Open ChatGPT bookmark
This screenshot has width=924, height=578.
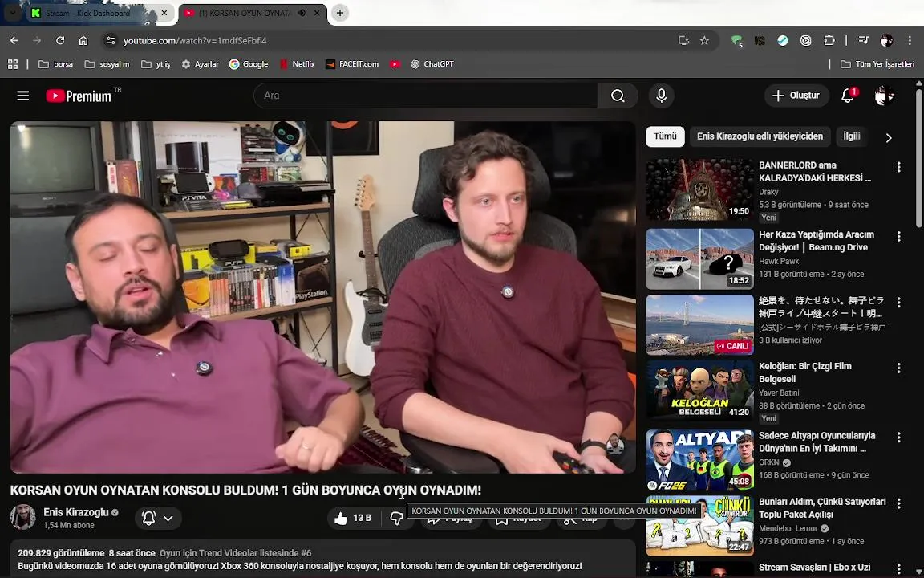432,63
